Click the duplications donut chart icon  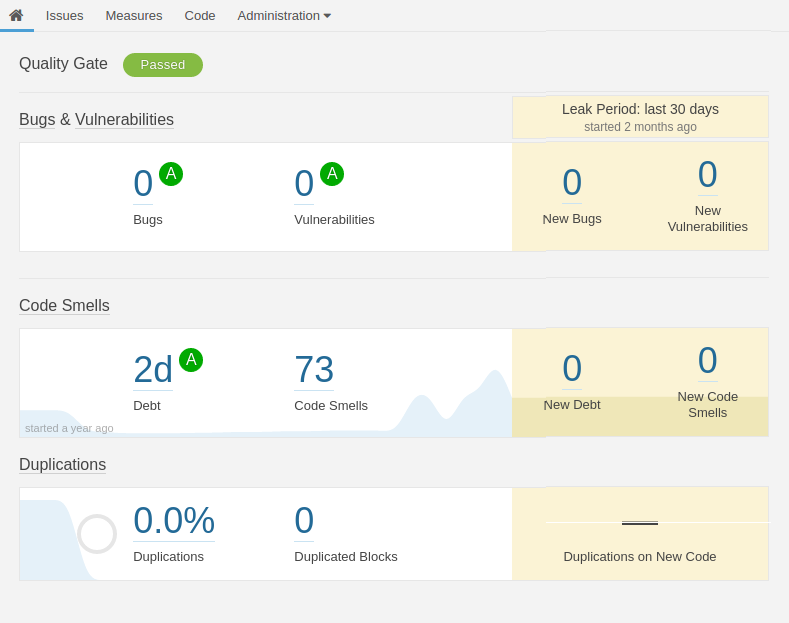[97, 534]
